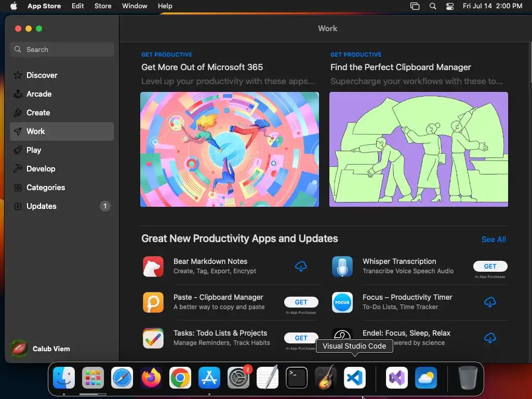Download Bear Markdown Notes via cloud icon
Viewport: 532px width, 399px height.
[x=301, y=267]
